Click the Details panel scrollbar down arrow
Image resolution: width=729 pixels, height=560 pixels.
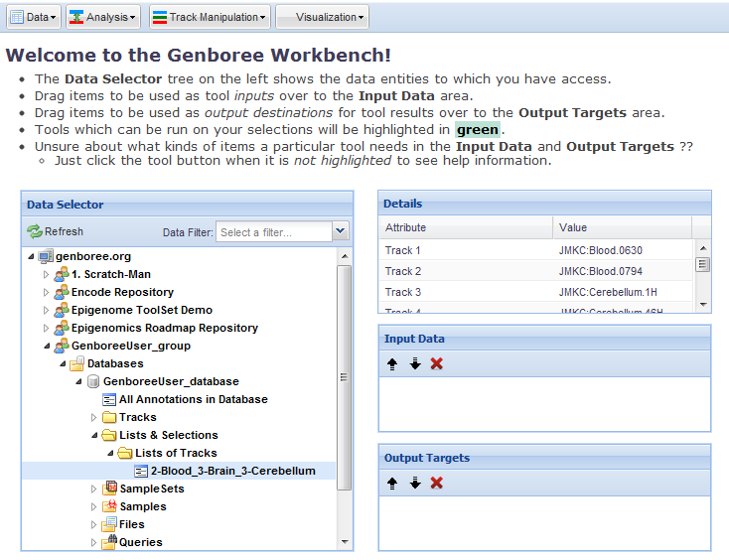point(702,304)
